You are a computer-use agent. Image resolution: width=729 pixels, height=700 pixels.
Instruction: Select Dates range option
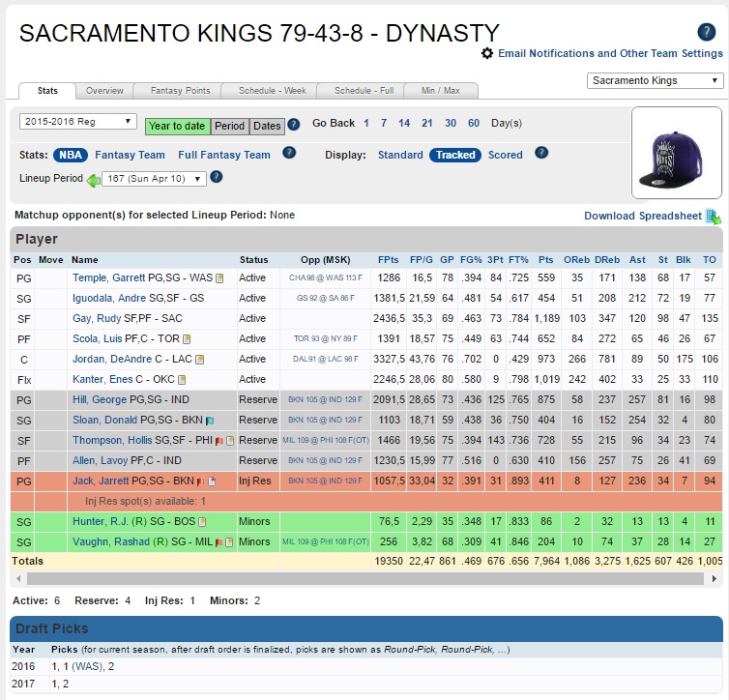267,126
